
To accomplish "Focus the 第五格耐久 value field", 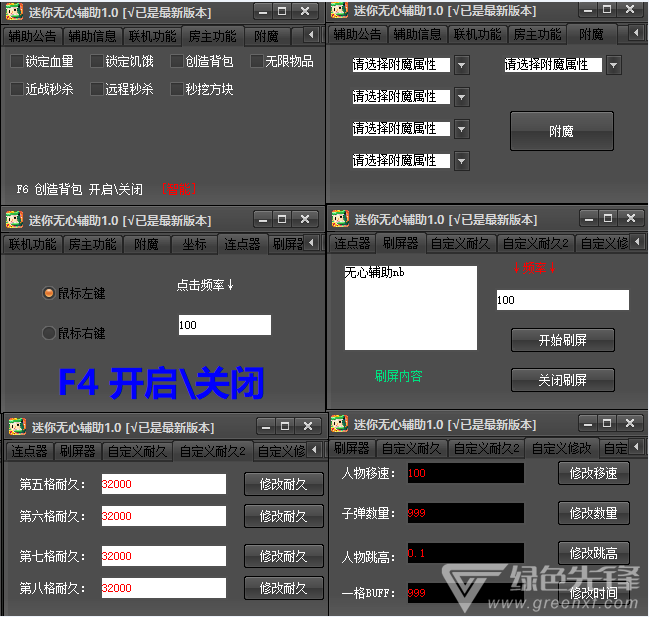I will [164, 484].
